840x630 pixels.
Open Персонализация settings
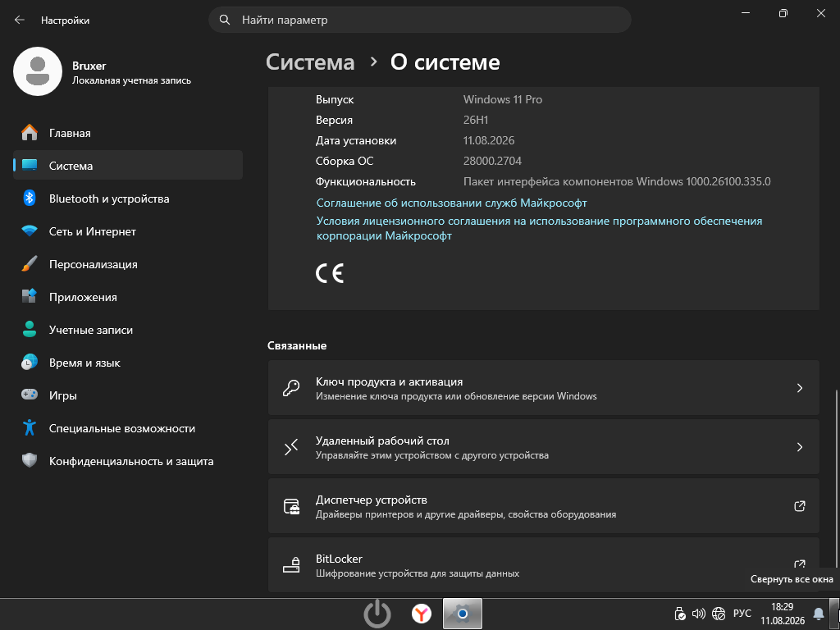(x=127, y=264)
